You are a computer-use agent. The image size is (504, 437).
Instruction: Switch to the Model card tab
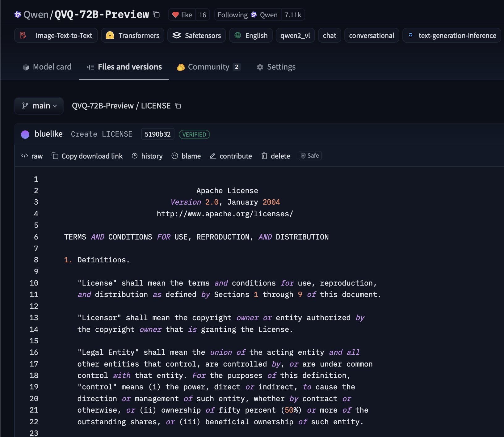coord(47,67)
